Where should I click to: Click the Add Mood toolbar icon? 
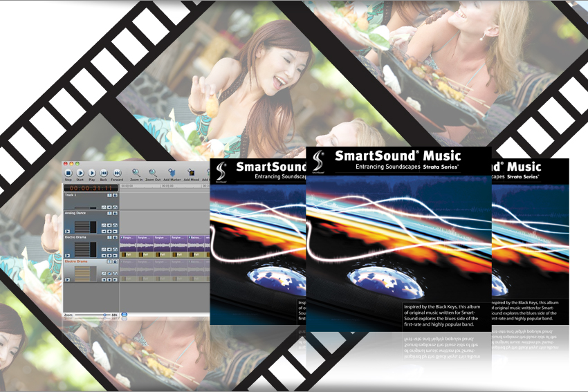point(191,173)
